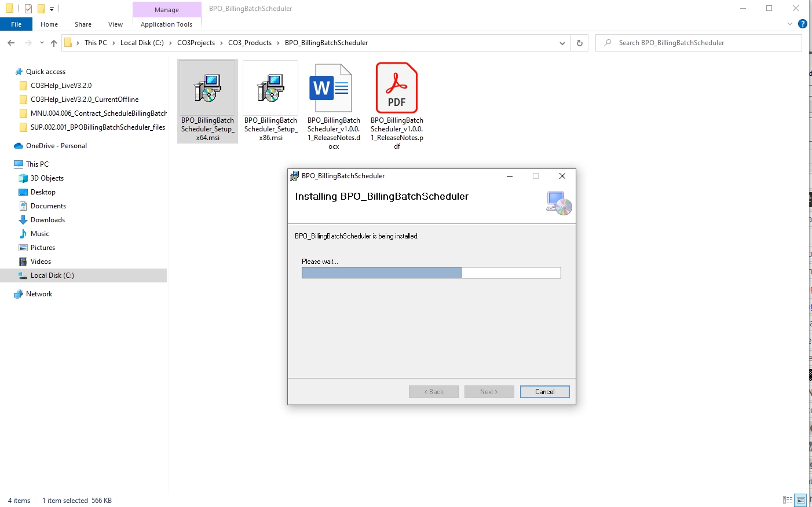
Task: Click CO3Projects breadcrumb in address bar
Action: pos(196,43)
